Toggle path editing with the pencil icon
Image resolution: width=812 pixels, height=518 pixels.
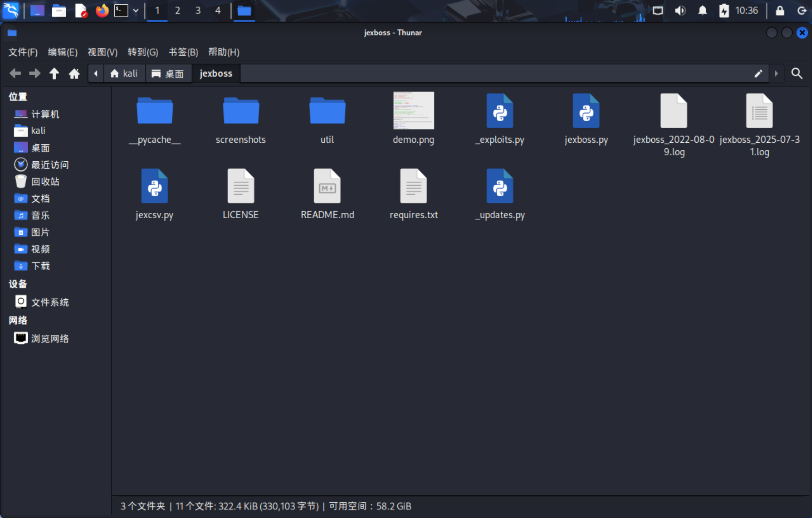[x=758, y=73]
